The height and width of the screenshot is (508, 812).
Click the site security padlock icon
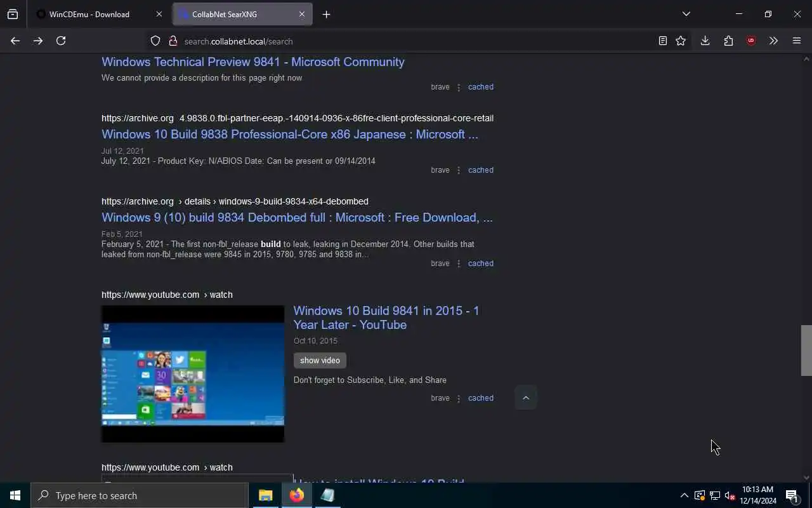[172, 41]
